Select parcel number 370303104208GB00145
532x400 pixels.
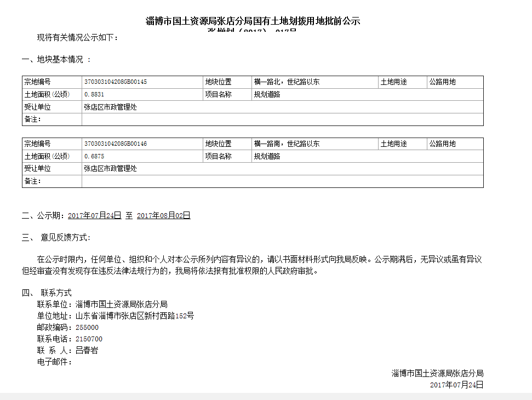point(116,82)
